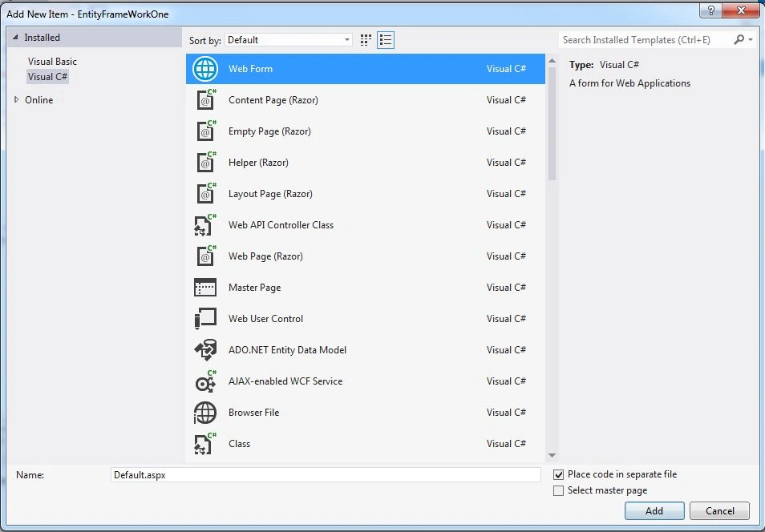Click the scrollbar up arrow
765x532 pixels.
click(x=552, y=61)
